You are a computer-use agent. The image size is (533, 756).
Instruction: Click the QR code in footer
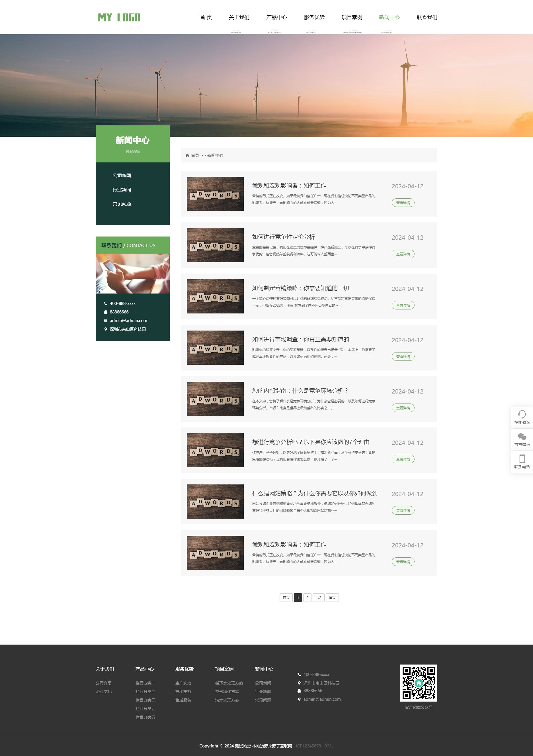(419, 682)
